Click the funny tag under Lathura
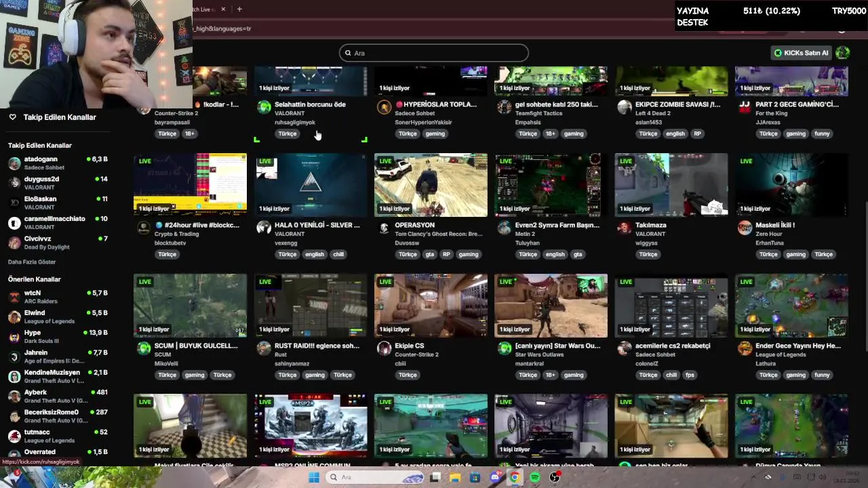This screenshot has width=868, height=488. click(822, 375)
